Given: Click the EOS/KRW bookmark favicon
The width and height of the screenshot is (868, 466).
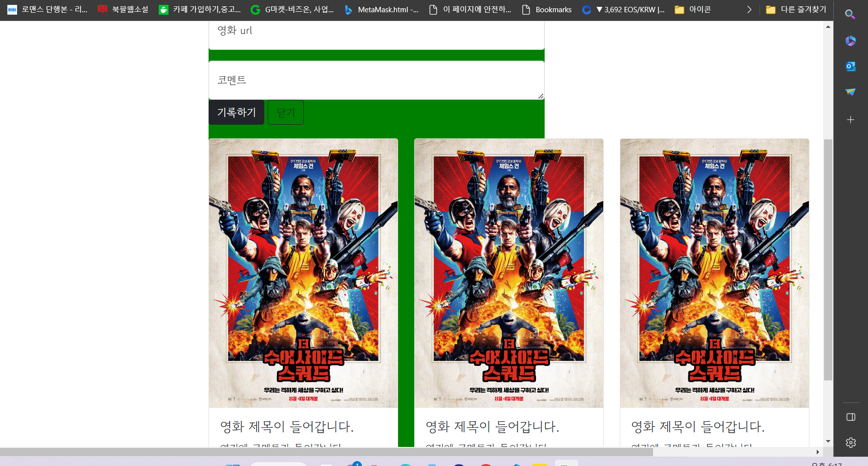Looking at the screenshot, I should [x=587, y=10].
